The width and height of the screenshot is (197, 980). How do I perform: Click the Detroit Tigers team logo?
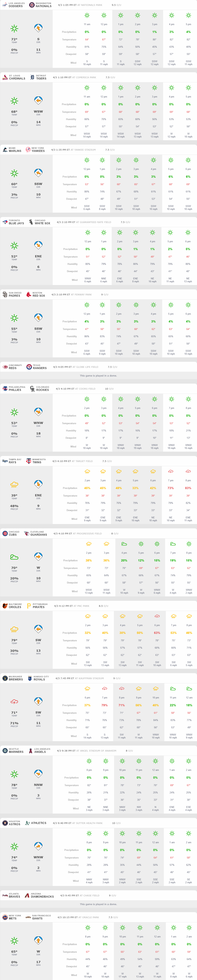coord(32,77)
